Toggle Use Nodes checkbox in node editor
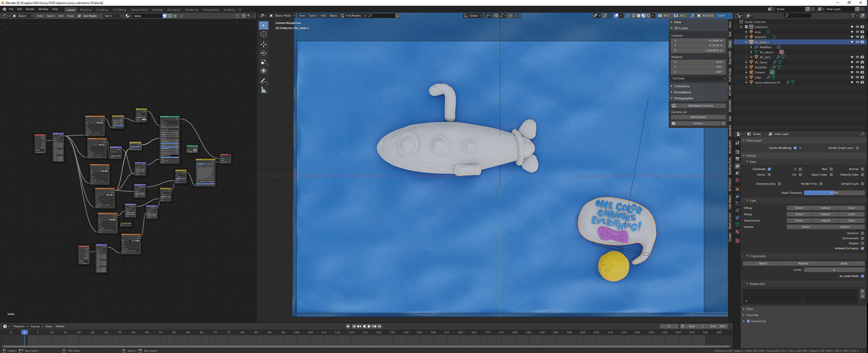Screen dimensions: 868x353 click(80, 16)
